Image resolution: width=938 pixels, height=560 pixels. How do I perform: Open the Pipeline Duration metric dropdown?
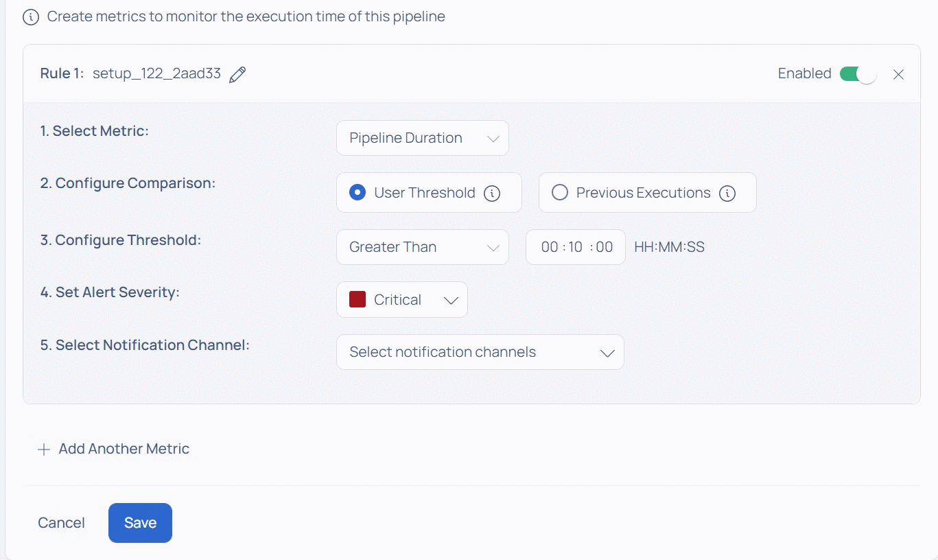tap(423, 138)
